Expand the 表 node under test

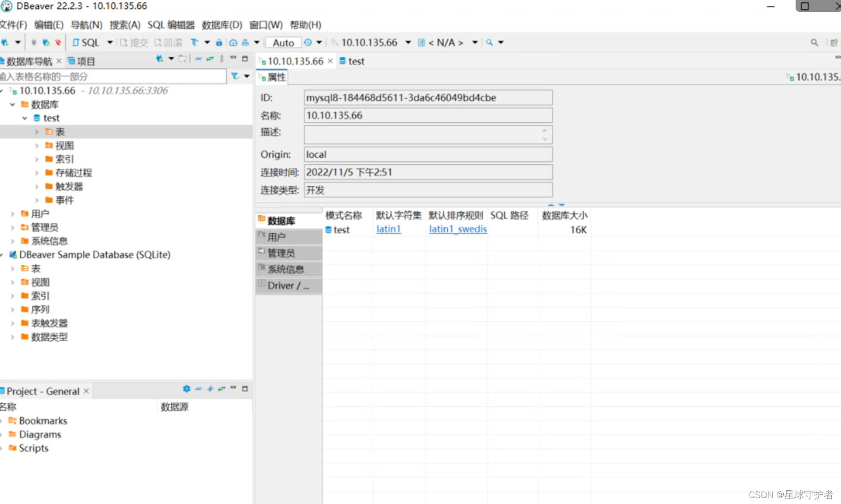tap(37, 132)
